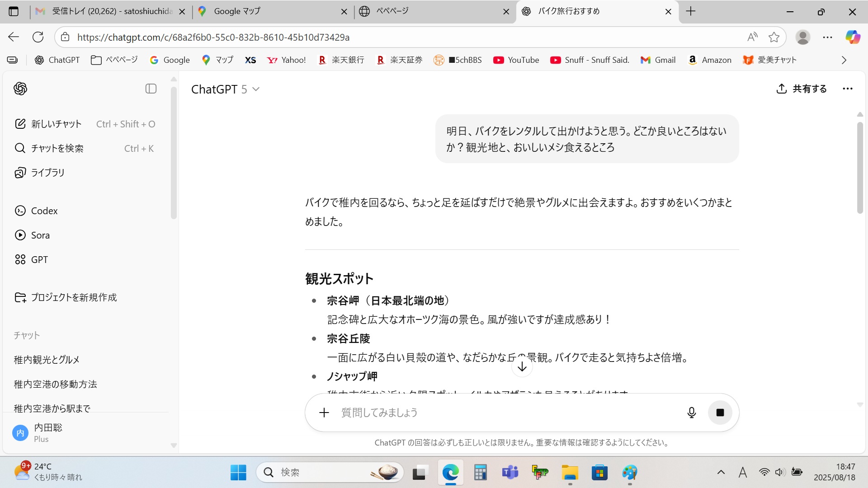Show hidden system tray icons

click(721, 472)
